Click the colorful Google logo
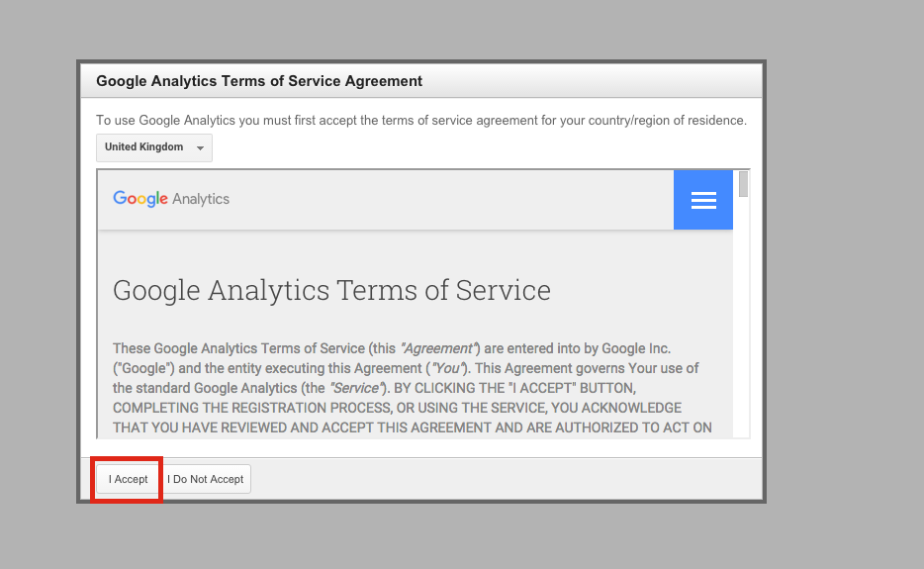Screen dimensions: 924x569 pyautogui.click(x=140, y=199)
